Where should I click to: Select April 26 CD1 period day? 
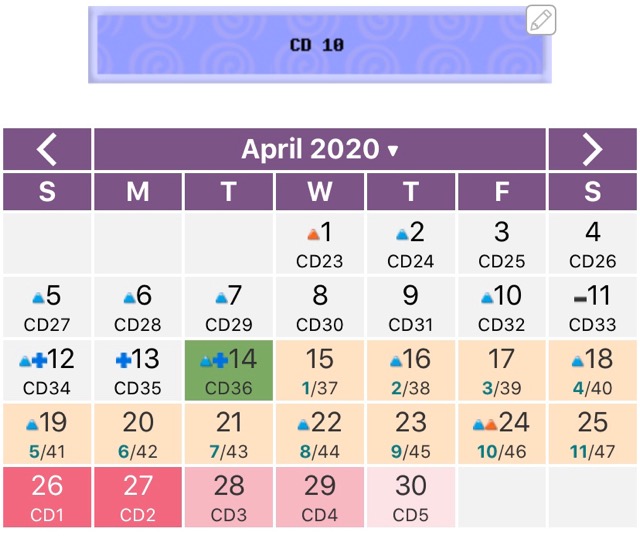[x=47, y=497]
